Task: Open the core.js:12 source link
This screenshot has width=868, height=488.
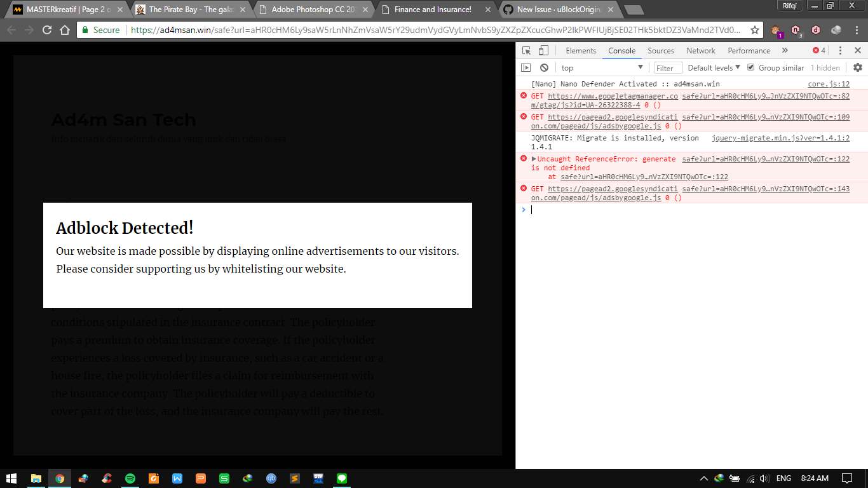Action: tap(829, 84)
